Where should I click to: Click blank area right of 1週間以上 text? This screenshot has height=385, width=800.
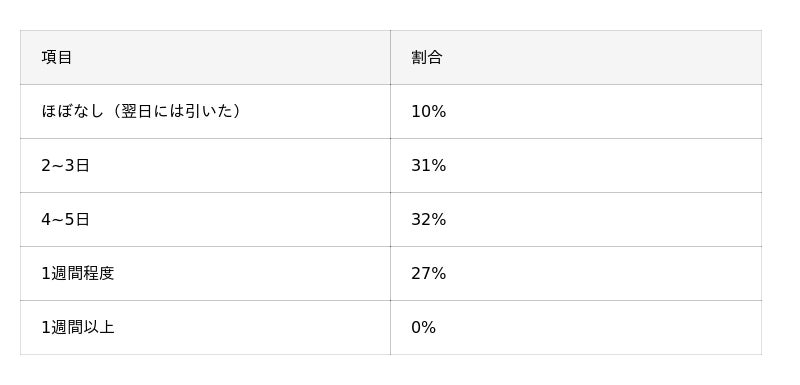pyautogui.click(x=253, y=327)
